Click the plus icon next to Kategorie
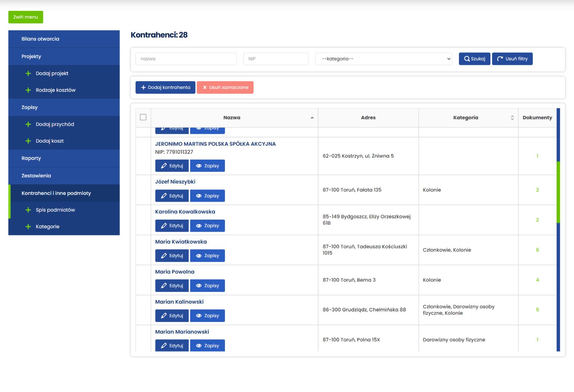Viewport: 574px width, 392px height. [x=28, y=226]
